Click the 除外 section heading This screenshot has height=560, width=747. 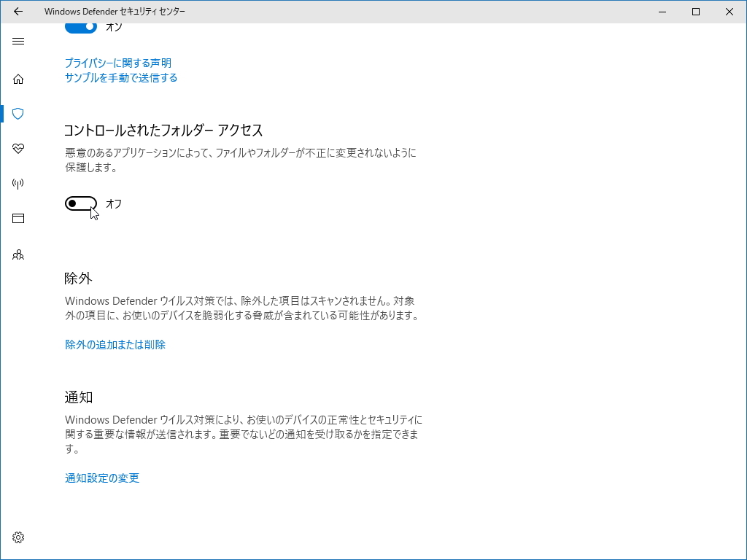click(x=78, y=279)
